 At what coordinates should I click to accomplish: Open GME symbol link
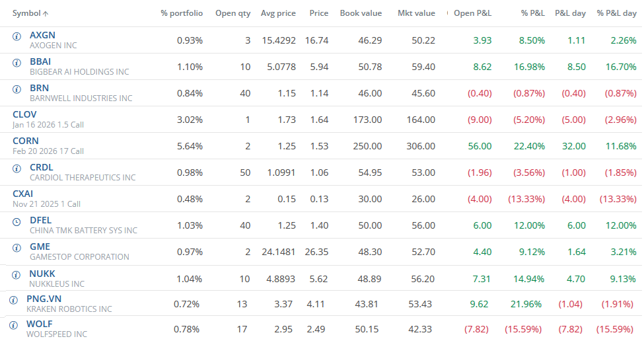(x=40, y=246)
